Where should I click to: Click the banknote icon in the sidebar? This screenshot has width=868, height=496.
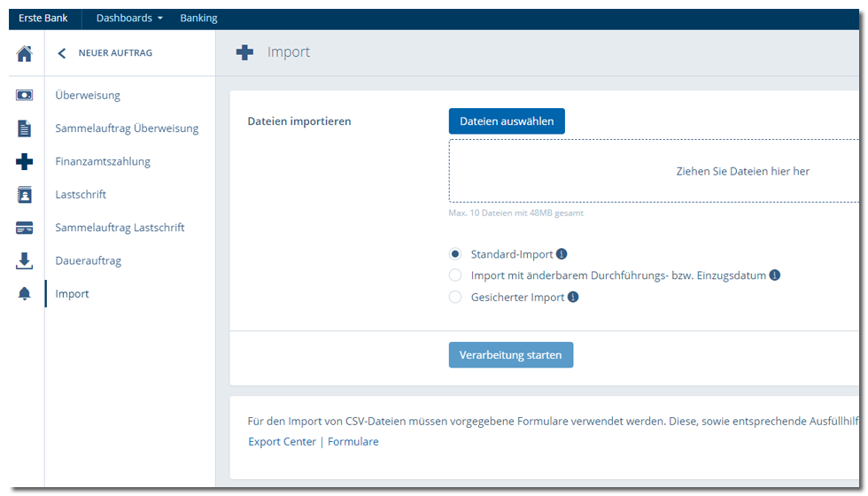click(x=25, y=96)
